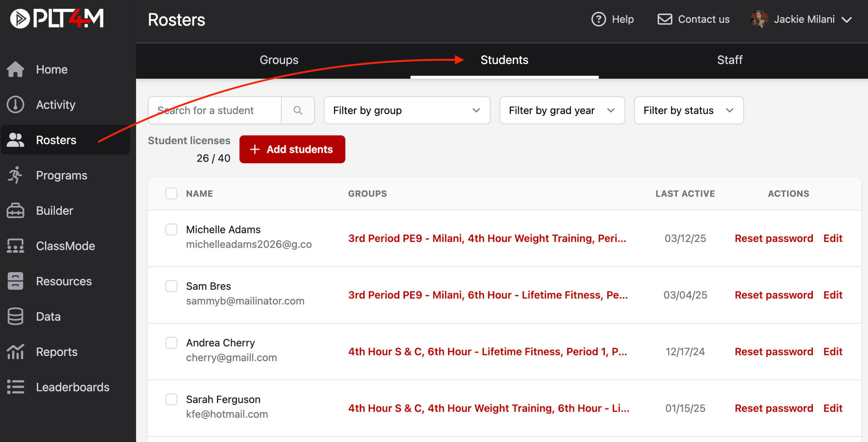The width and height of the screenshot is (868, 442).
Task: Check the select-all students checkbox
Action: 171,193
